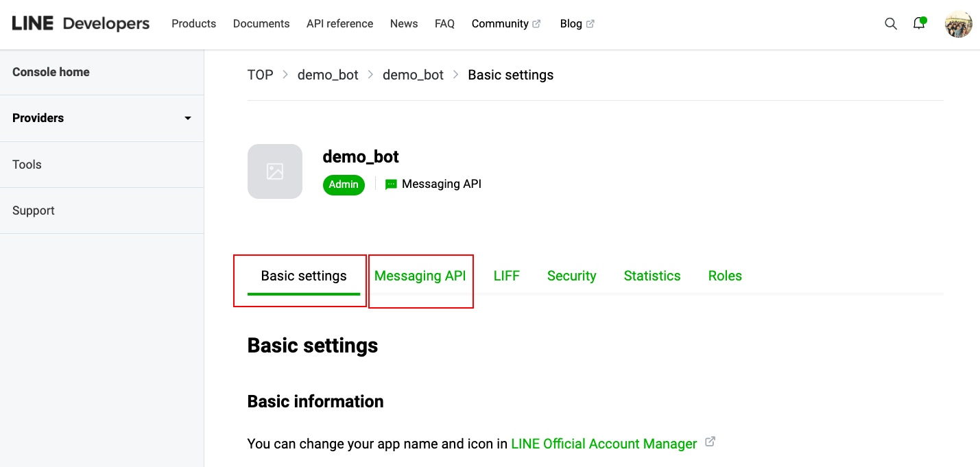Image resolution: width=980 pixels, height=467 pixels.
Task: Open the notifications bell
Action: tap(919, 24)
